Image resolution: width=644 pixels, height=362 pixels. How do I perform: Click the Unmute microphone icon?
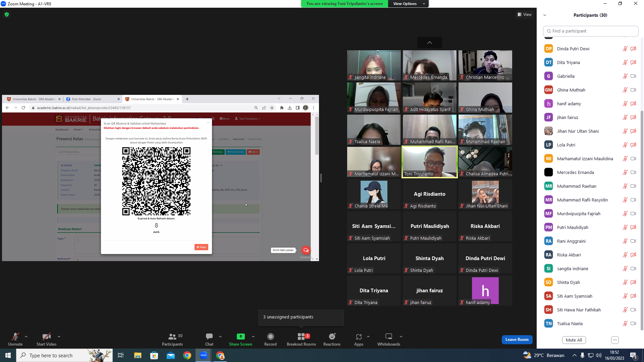15,337
